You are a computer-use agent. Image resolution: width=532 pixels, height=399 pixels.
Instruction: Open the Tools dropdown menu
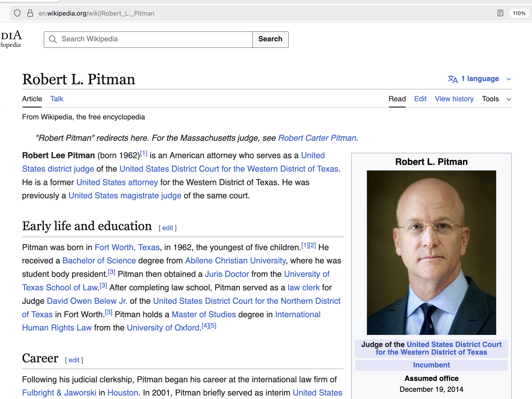click(x=490, y=99)
